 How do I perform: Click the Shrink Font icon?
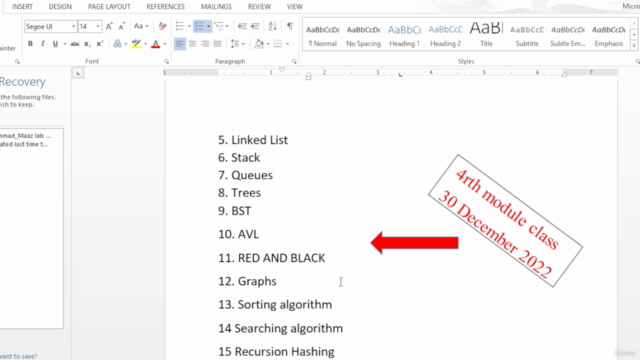point(121,27)
